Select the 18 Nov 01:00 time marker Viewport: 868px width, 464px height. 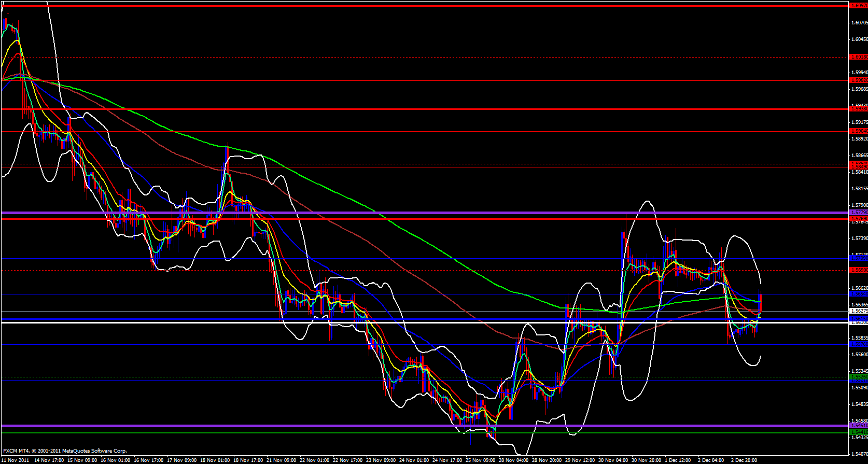(215, 460)
